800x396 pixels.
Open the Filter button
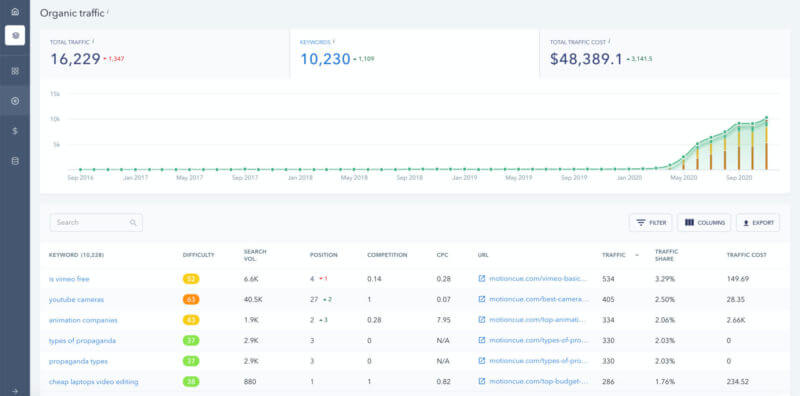(x=651, y=222)
